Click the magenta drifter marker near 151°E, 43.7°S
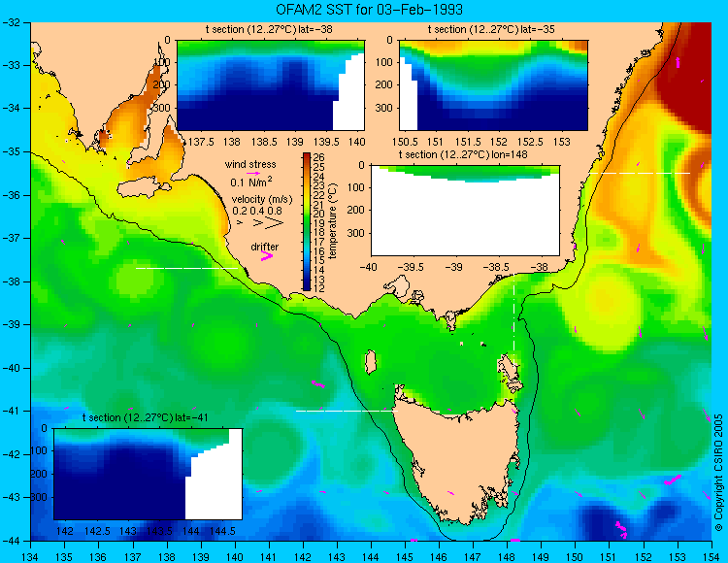Screen dimensions: 728x563 coord(621,529)
